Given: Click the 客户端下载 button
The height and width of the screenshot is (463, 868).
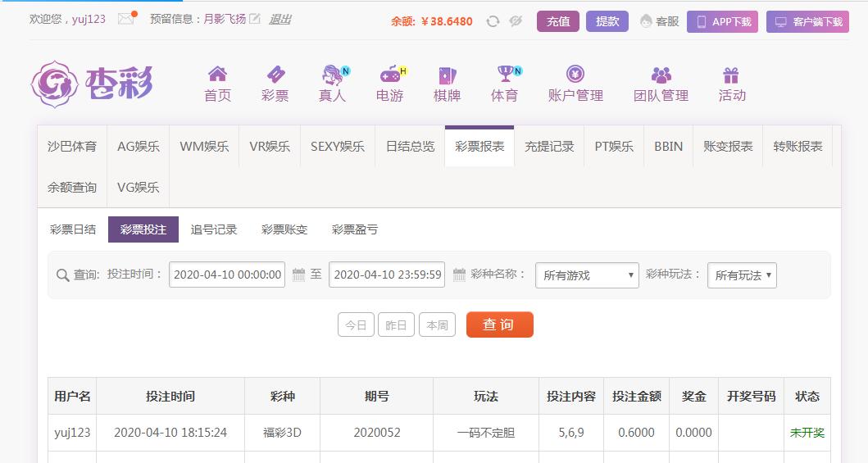Looking at the screenshot, I should tap(807, 21).
